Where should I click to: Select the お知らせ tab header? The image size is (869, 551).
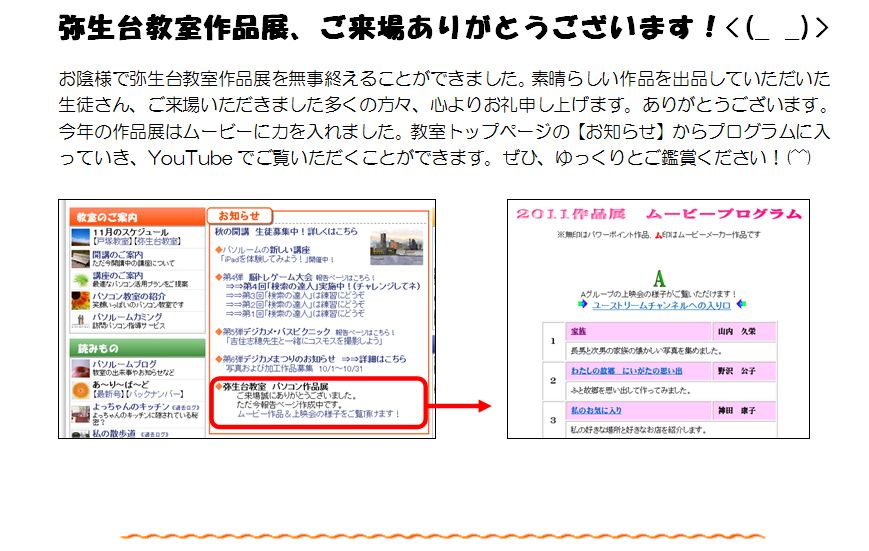pos(239,215)
